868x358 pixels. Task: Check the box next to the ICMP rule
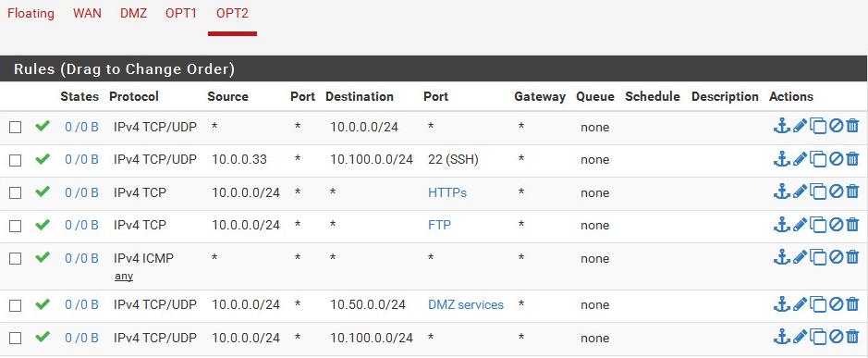[16, 259]
